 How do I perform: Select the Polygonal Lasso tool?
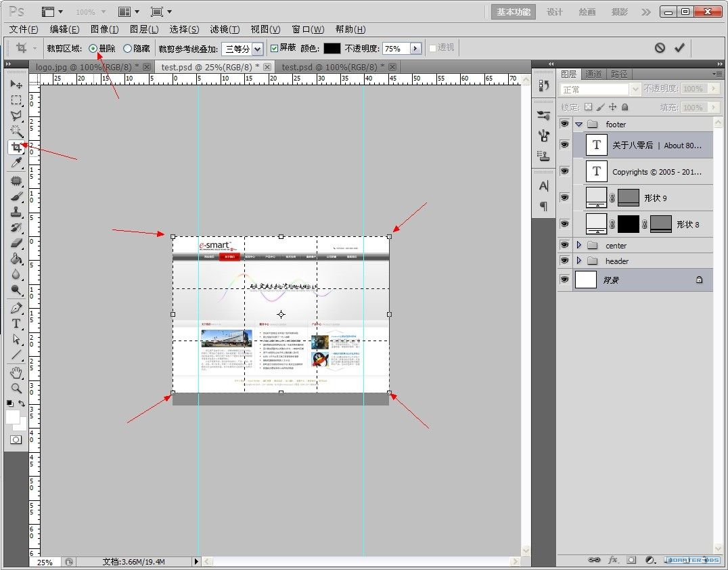16,116
